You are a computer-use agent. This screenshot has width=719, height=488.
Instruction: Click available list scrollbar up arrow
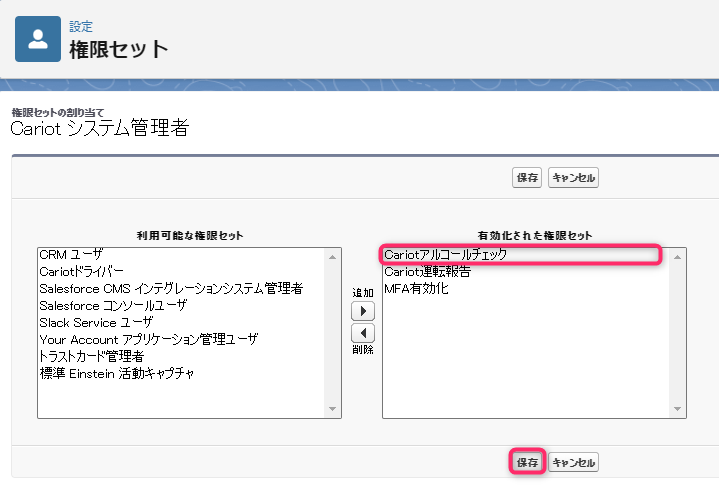[x=332, y=257]
